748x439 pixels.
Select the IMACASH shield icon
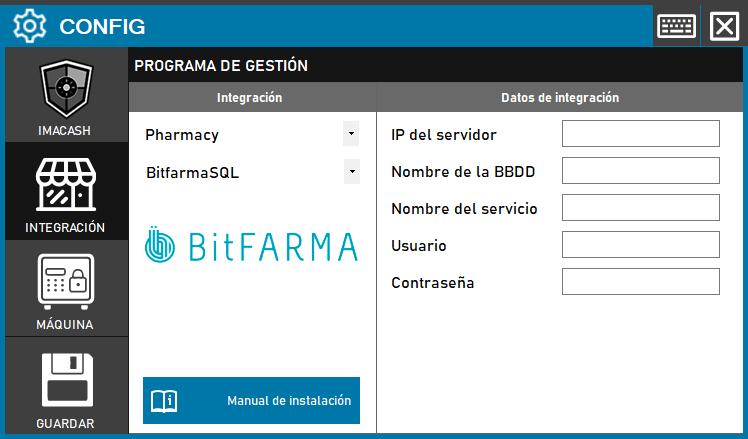pyautogui.click(x=65, y=92)
